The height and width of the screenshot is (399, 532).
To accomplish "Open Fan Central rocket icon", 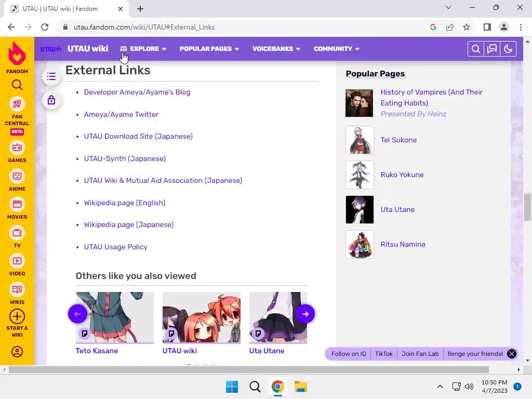I will [17, 104].
